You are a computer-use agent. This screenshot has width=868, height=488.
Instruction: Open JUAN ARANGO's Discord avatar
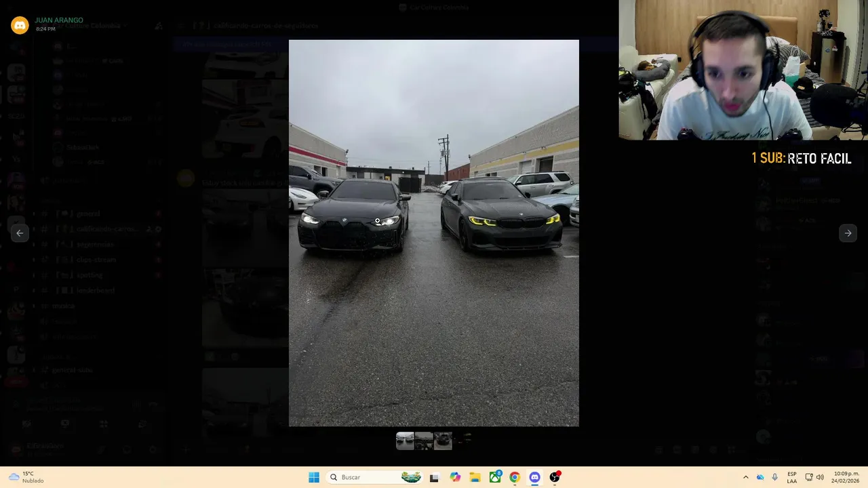(20, 24)
